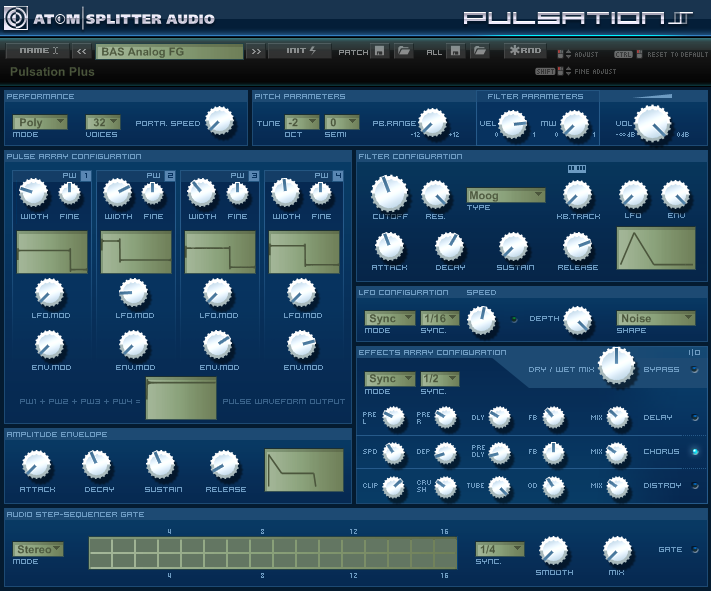Open the LFO 1/16 sync dropdown
Viewport: 711px width, 591px height.
(x=440, y=318)
